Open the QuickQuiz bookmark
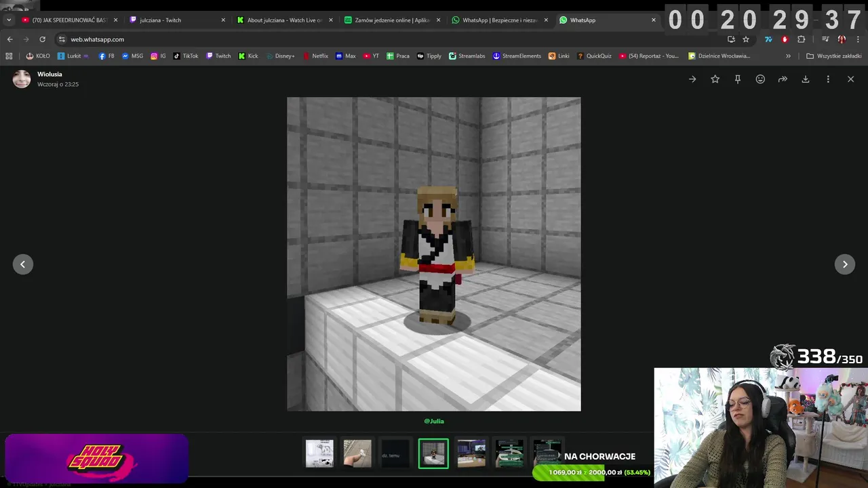This screenshot has height=488, width=868. coord(594,56)
